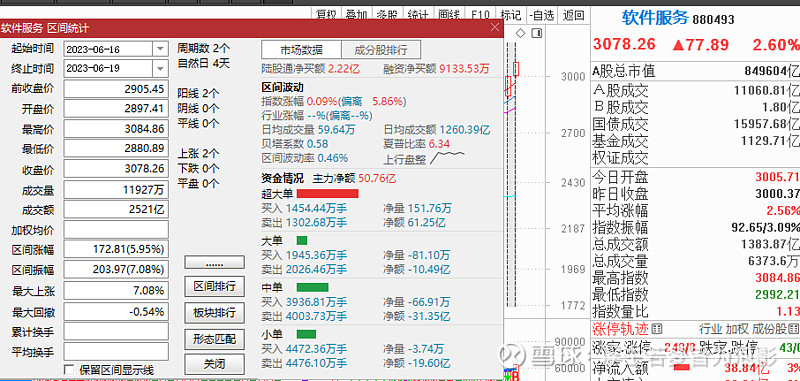Click the 返回 toolbar item
The image size is (800, 381).
pos(573,15)
